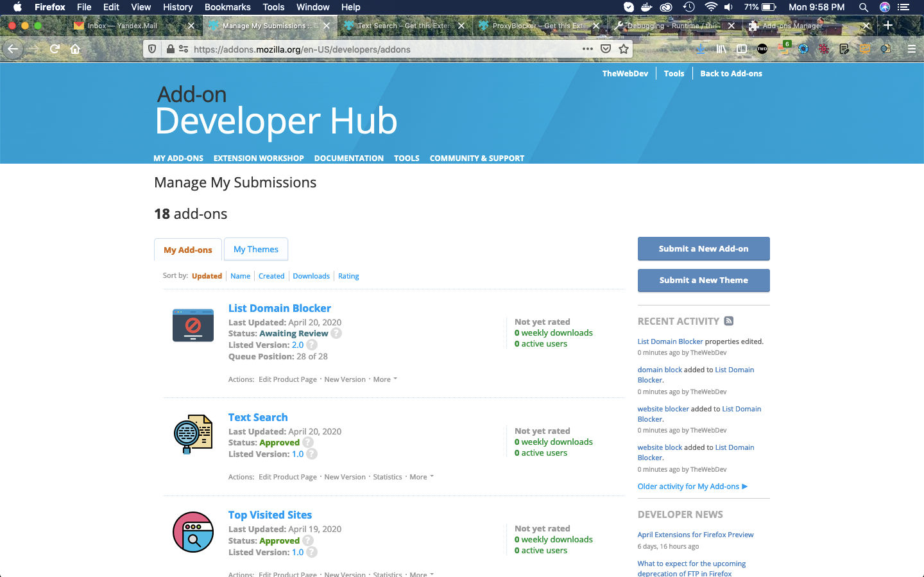The width and height of the screenshot is (924, 577).
Task: Show help for Text Search Approved status
Action: (308, 442)
